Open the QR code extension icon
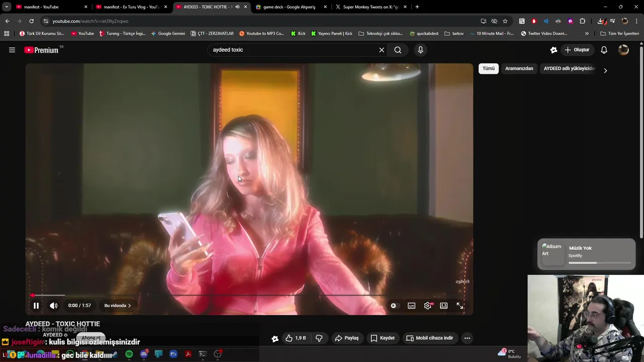644x362 pixels. click(x=522, y=21)
